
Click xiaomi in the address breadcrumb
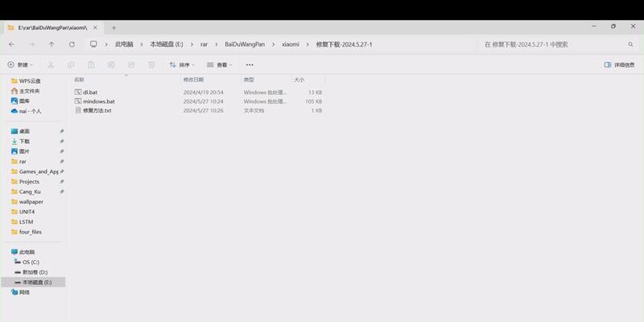tap(291, 44)
